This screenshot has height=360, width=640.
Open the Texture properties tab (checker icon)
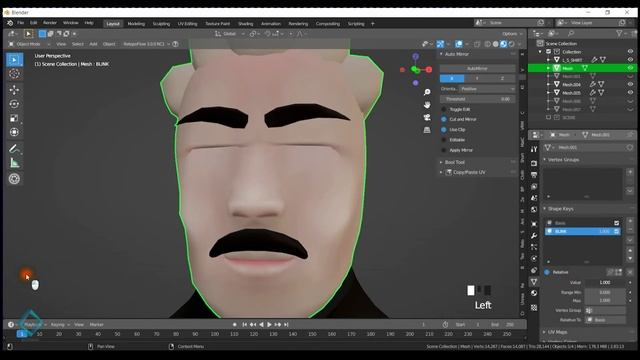(534, 307)
